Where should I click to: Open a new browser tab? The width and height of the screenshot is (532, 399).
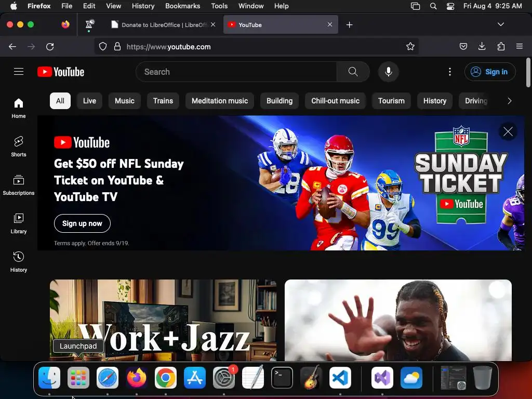point(349,25)
